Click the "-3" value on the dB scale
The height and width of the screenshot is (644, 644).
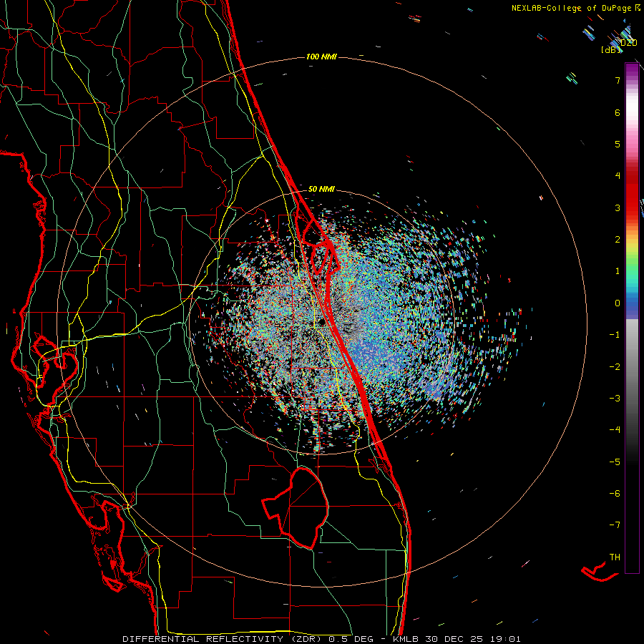pyautogui.click(x=615, y=399)
